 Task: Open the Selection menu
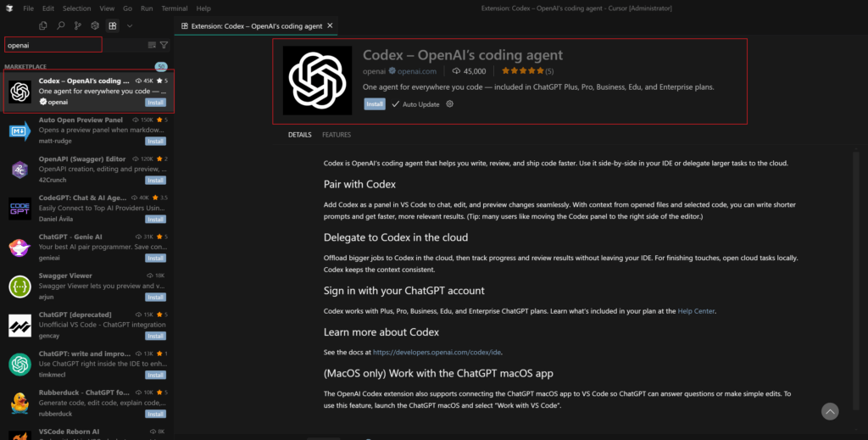[76, 8]
